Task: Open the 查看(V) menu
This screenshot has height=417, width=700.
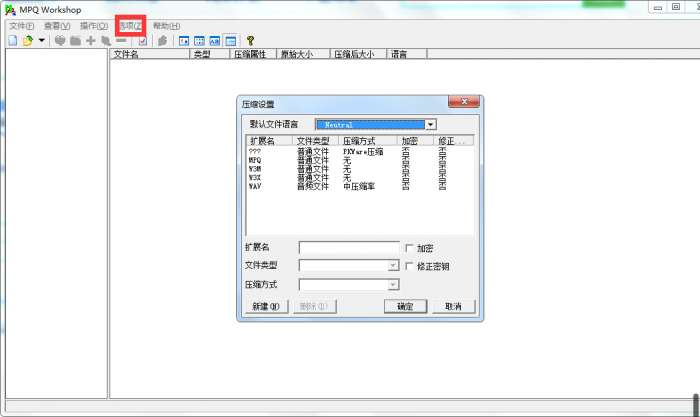Action: point(57,26)
